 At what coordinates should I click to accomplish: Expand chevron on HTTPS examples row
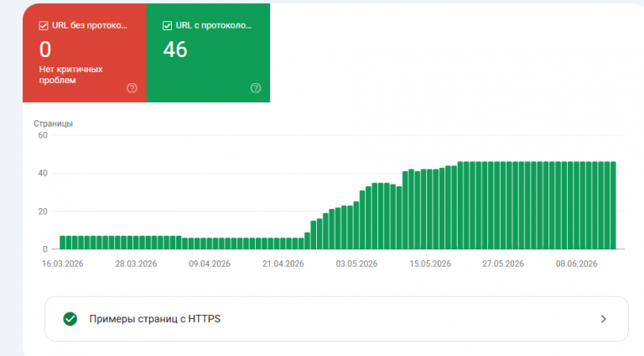pos(604,319)
